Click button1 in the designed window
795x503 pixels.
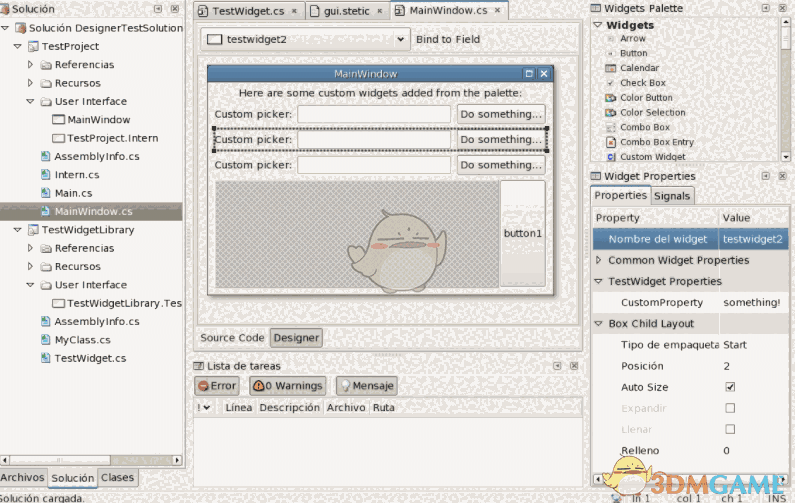523,233
